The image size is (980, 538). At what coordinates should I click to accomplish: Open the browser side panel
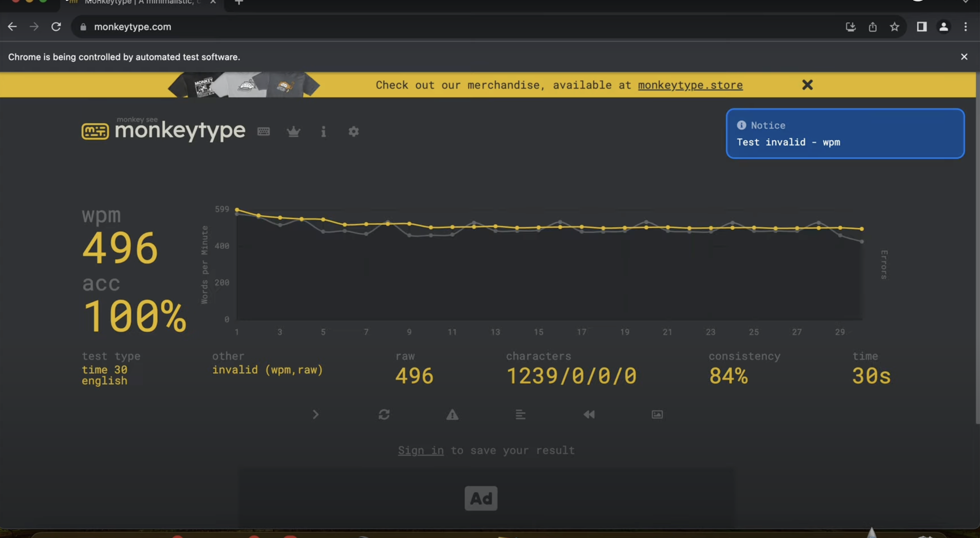(x=922, y=27)
